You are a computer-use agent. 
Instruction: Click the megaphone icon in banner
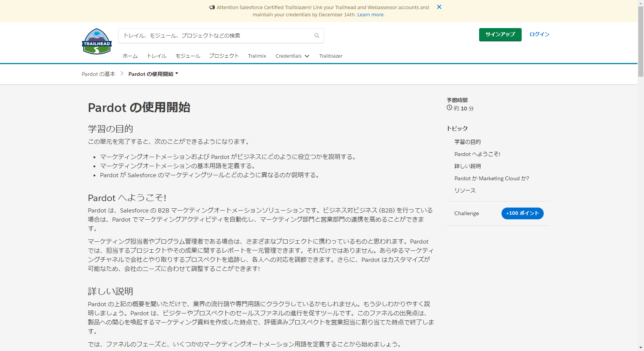[x=212, y=7]
